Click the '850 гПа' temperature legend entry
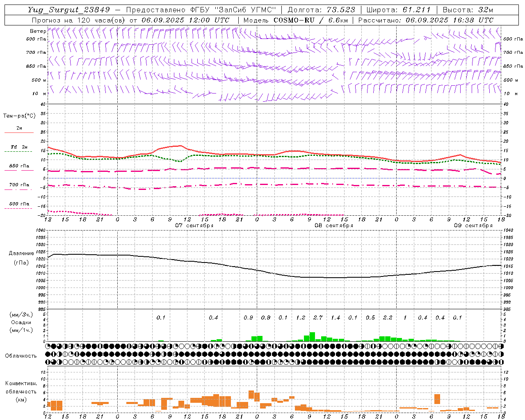Image resolution: width=525 pixels, height=420 pixels. click(x=19, y=166)
